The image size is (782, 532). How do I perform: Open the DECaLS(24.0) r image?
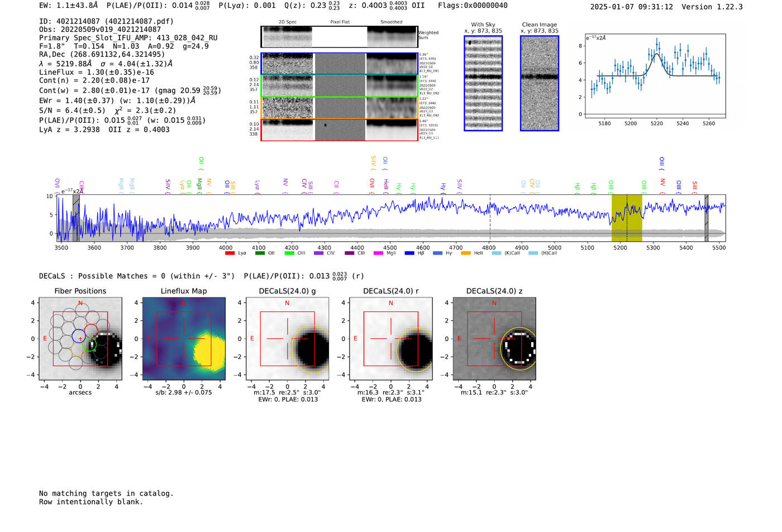[x=391, y=338]
